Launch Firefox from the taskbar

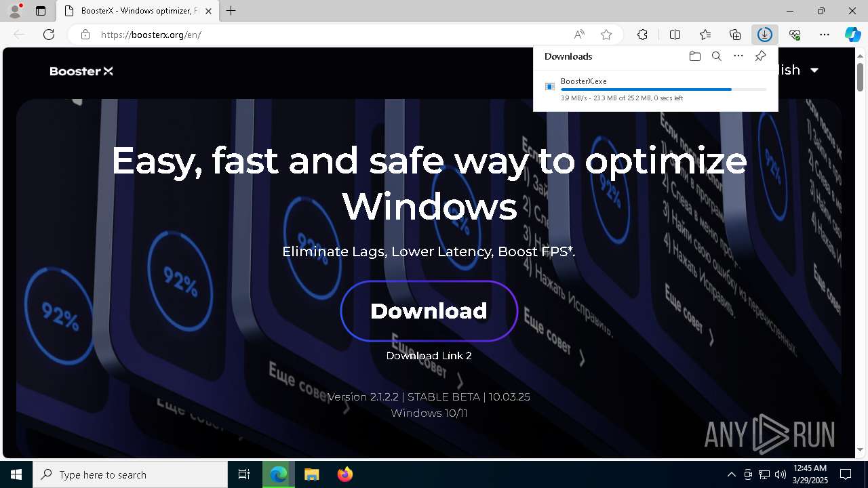(344, 474)
